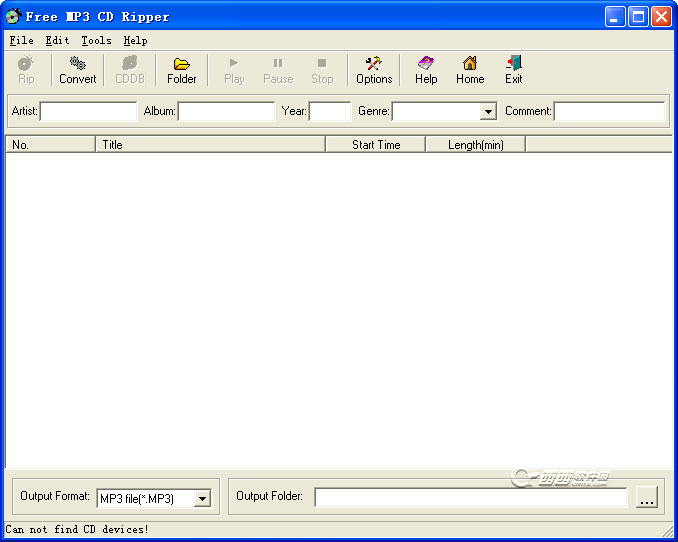Click the Year input field

point(330,111)
